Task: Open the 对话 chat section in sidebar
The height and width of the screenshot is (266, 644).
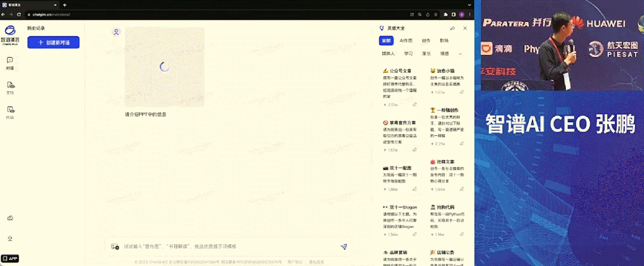Action: (10, 62)
